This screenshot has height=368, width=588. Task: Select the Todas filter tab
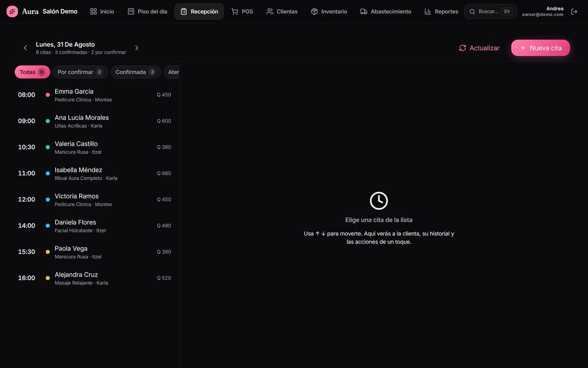click(32, 72)
